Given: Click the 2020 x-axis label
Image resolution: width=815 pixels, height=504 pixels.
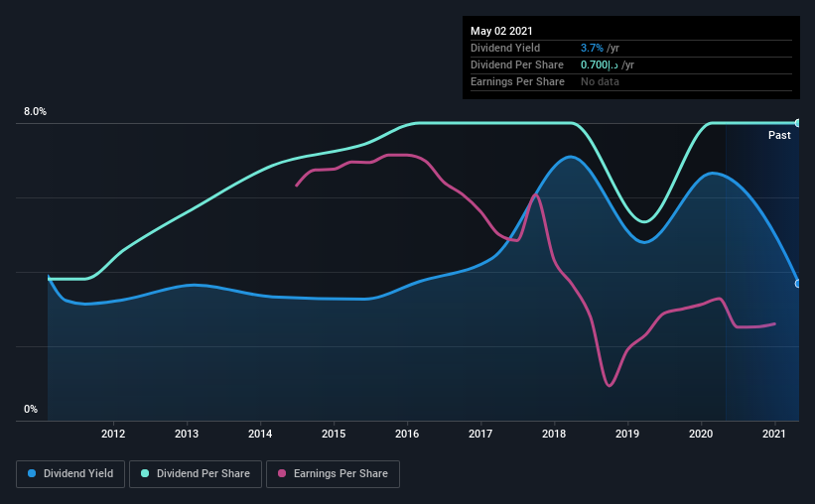Looking at the screenshot, I should pos(701,434).
